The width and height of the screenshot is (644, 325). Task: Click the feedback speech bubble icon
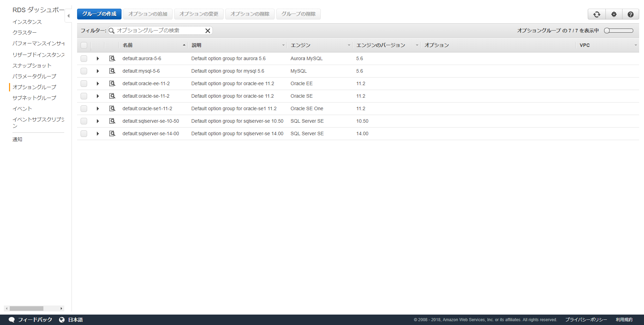[x=12, y=320]
